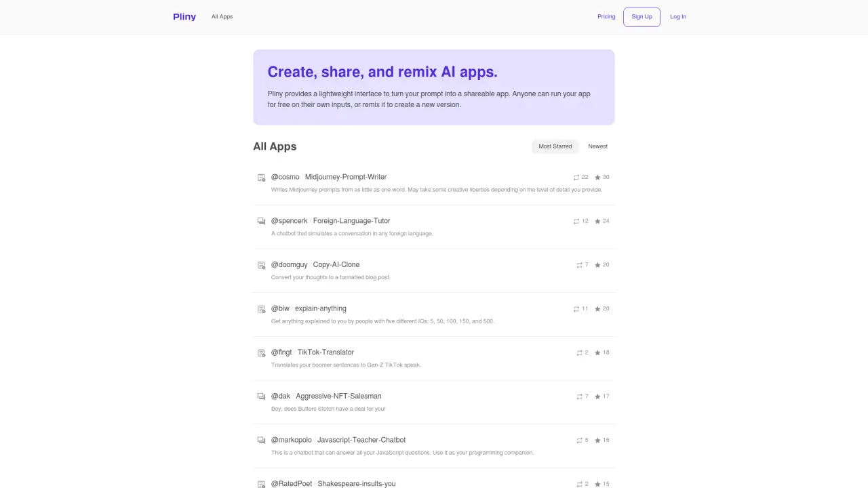Click the Sign Up button
Image resolution: width=868 pixels, height=488 pixels.
point(642,17)
